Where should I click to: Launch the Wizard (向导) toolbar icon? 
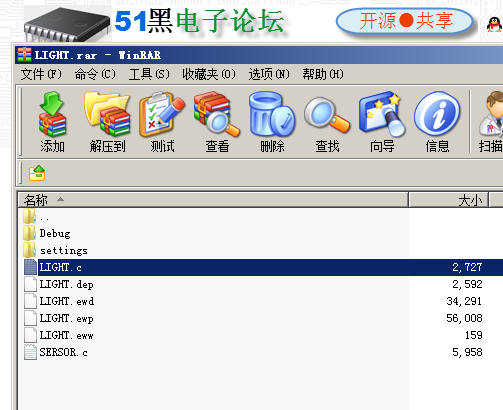382,121
